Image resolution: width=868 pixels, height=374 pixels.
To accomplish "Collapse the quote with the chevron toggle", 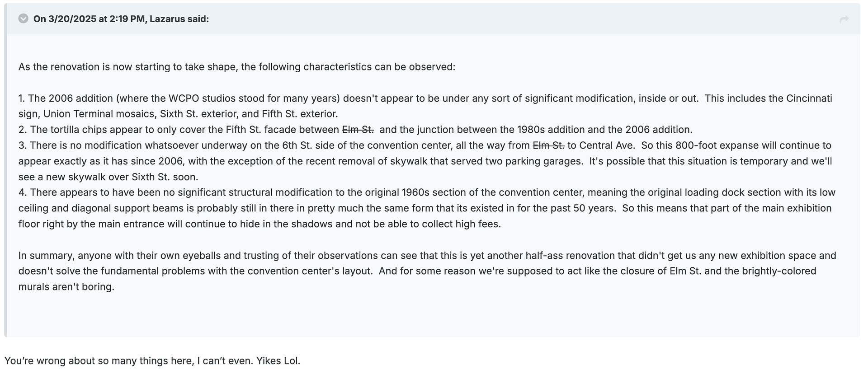I will click(x=24, y=19).
